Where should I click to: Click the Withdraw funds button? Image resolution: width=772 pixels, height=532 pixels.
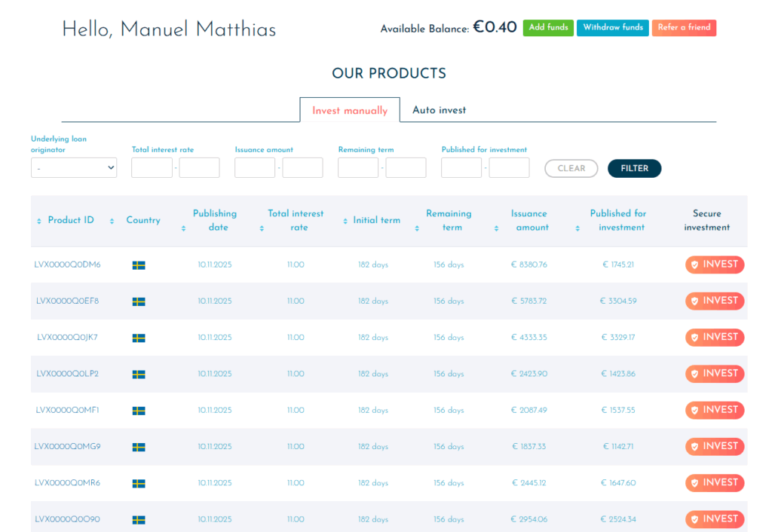click(x=612, y=28)
